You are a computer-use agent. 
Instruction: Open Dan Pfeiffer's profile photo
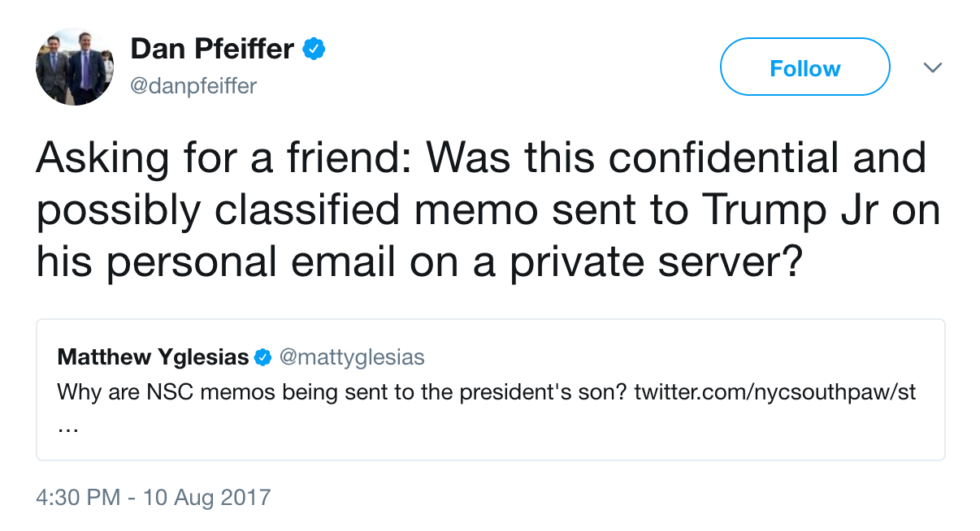click(x=75, y=67)
